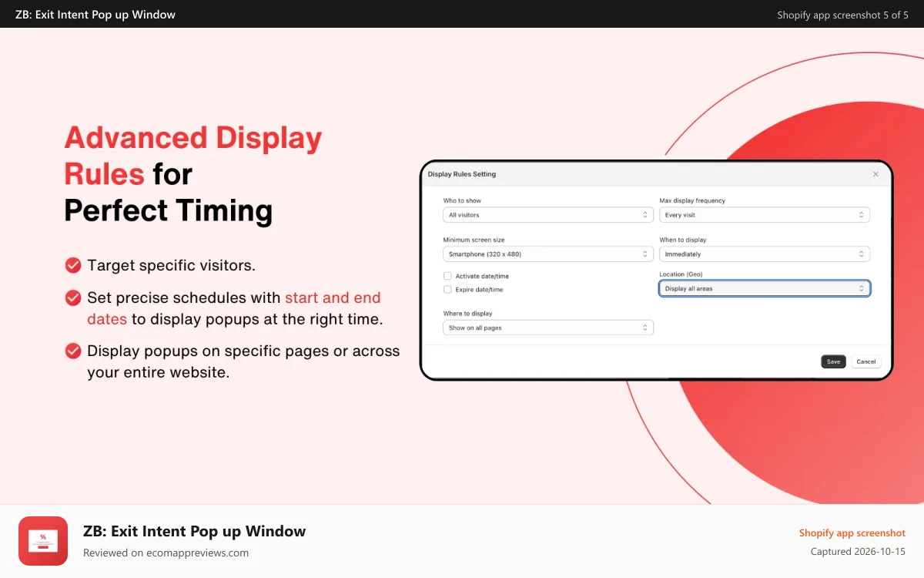Image resolution: width=924 pixels, height=578 pixels.
Task: Click the Cancel button
Action: pos(866,361)
